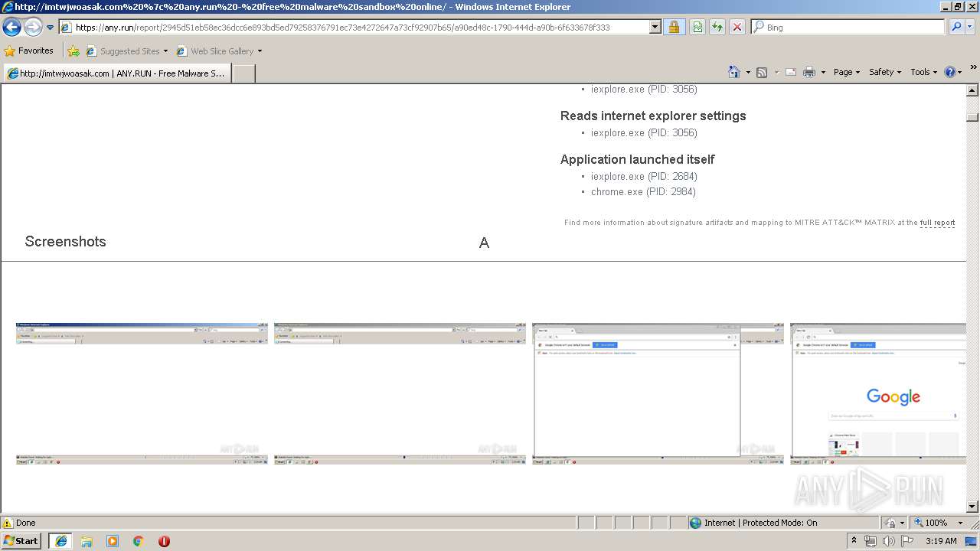This screenshot has width=980, height=551.
Task: Select the iexplore.exe (PID: 2684) entry
Action: [644, 177]
